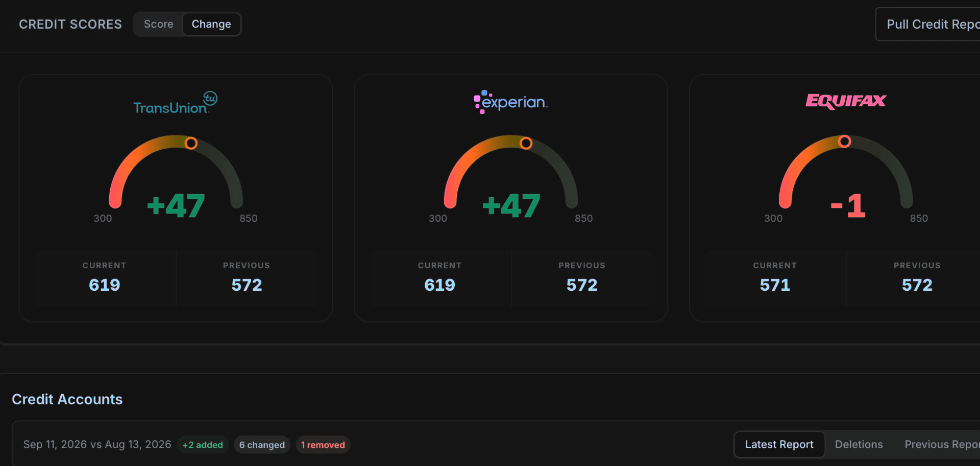980x466 pixels.
Task: Click the Pull Credit Report button
Action: pyautogui.click(x=928, y=24)
